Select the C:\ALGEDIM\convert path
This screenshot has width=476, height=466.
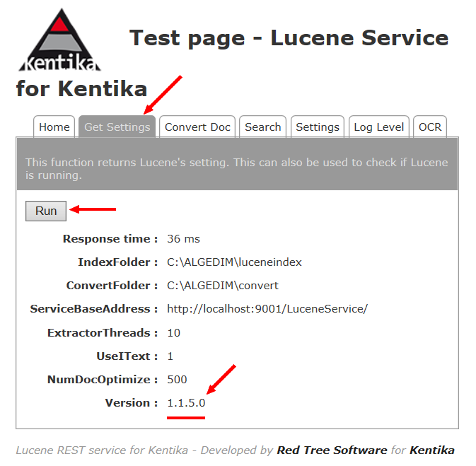click(223, 286)
